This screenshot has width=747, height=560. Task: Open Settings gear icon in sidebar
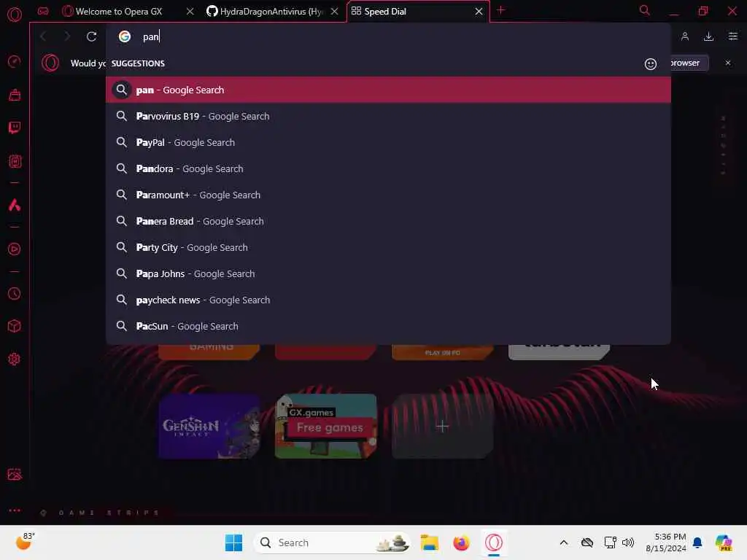(15, 359)
